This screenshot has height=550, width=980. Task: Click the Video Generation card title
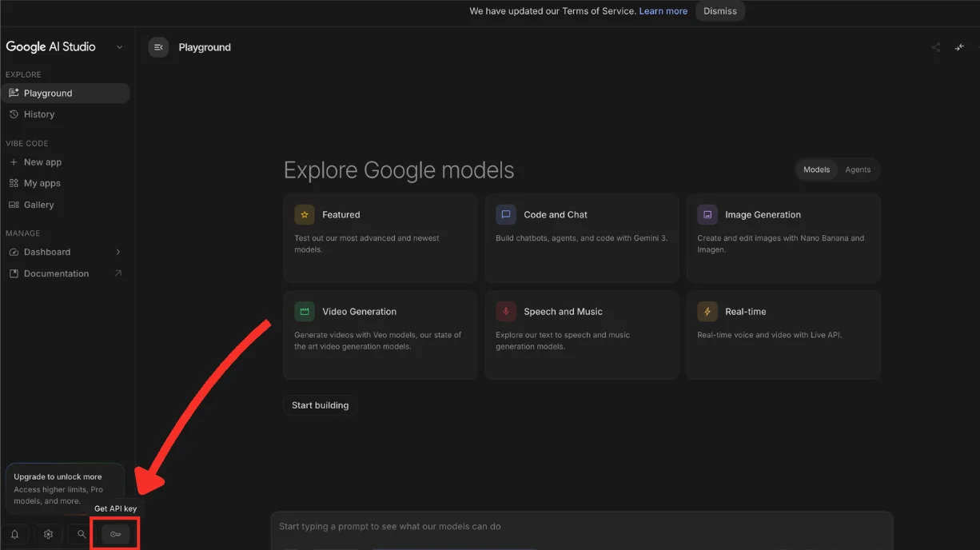[359, 312]
